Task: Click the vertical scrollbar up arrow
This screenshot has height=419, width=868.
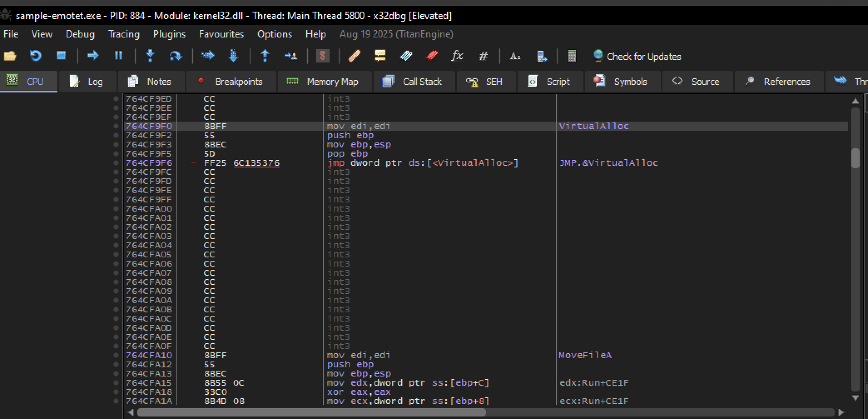Action: point(855,101)
